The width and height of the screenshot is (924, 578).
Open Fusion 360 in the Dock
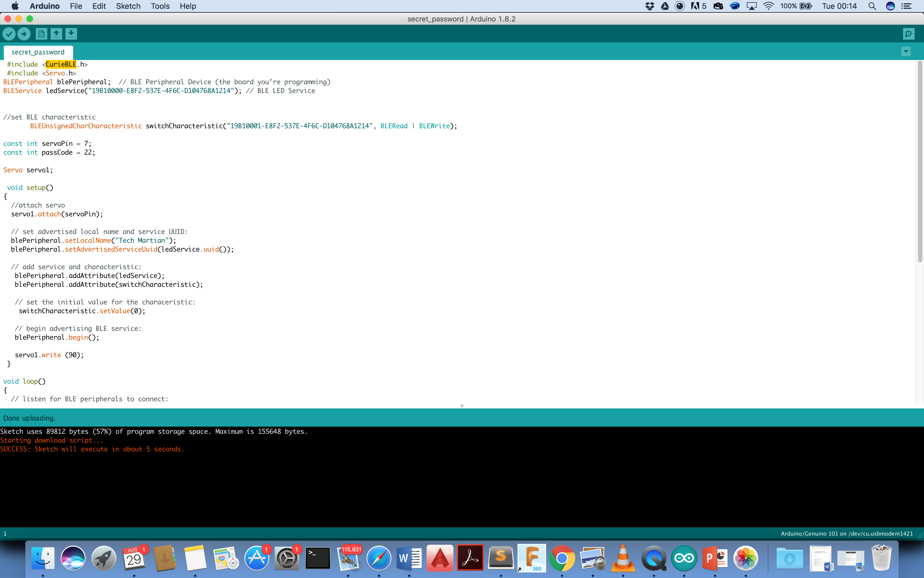point(532,558)
